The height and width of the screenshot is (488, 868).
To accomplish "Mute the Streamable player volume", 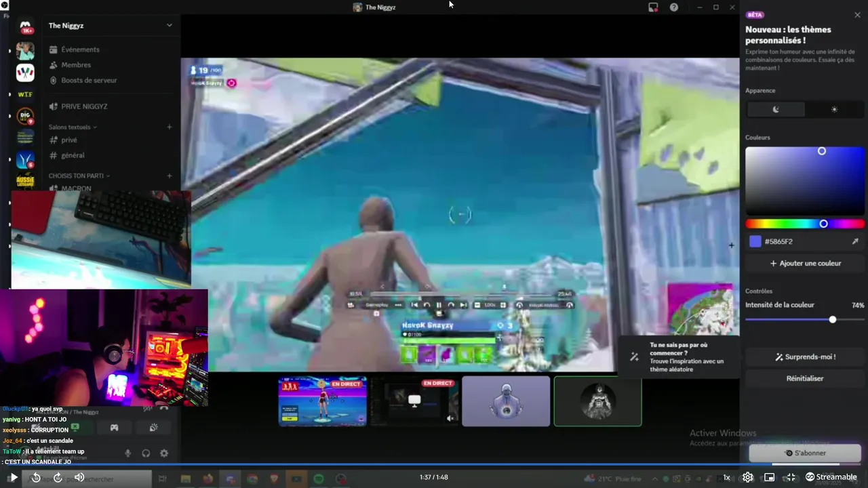I will point(79,477).
